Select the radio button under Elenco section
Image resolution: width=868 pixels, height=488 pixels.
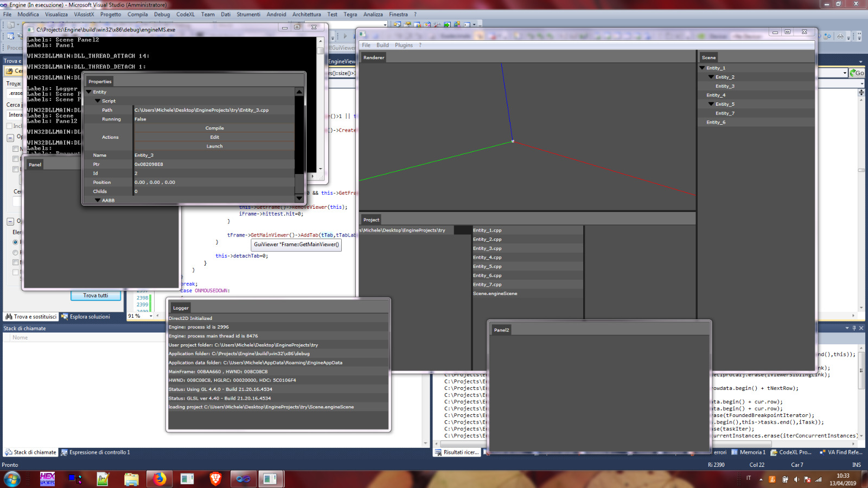tap(15, 242)
